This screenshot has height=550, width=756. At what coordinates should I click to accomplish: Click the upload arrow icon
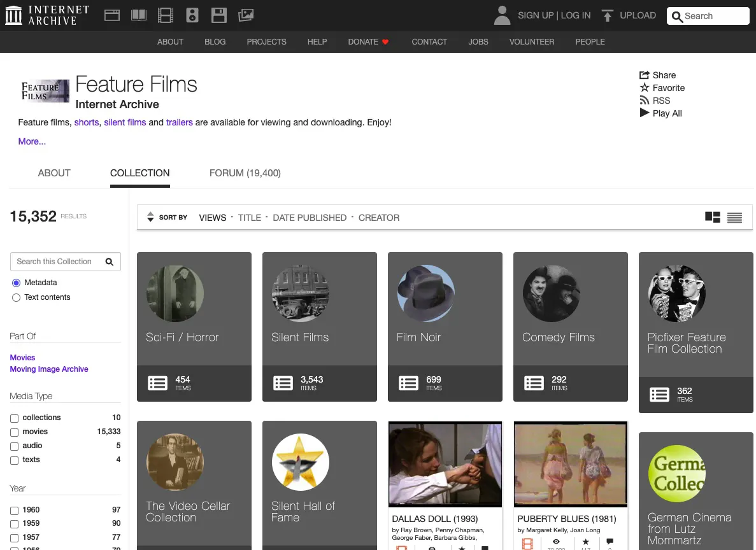click(608, 16)
